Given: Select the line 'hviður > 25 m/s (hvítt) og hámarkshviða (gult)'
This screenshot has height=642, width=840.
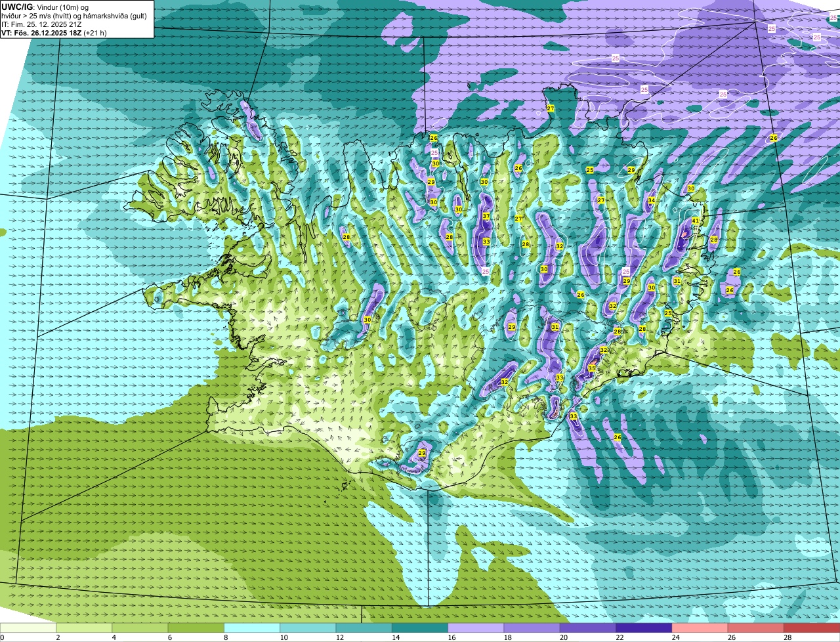Looking at the screenshot, I should (x=74, y=16).
